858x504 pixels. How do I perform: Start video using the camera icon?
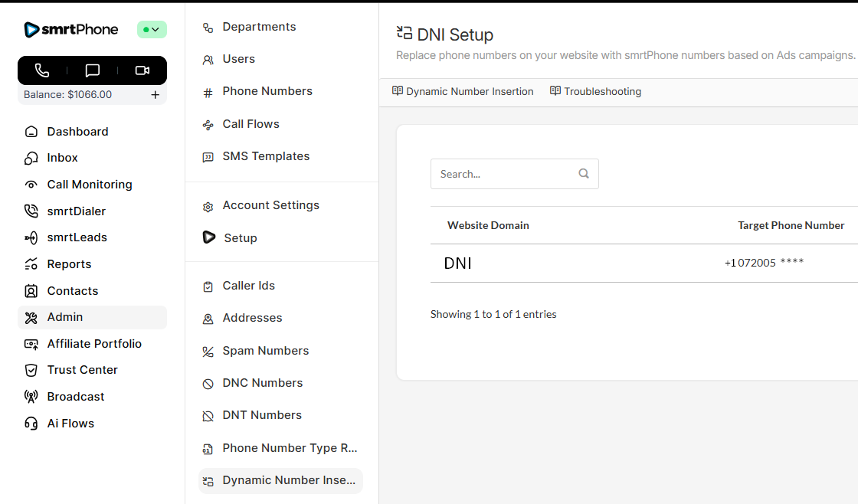tap(142, 70)
